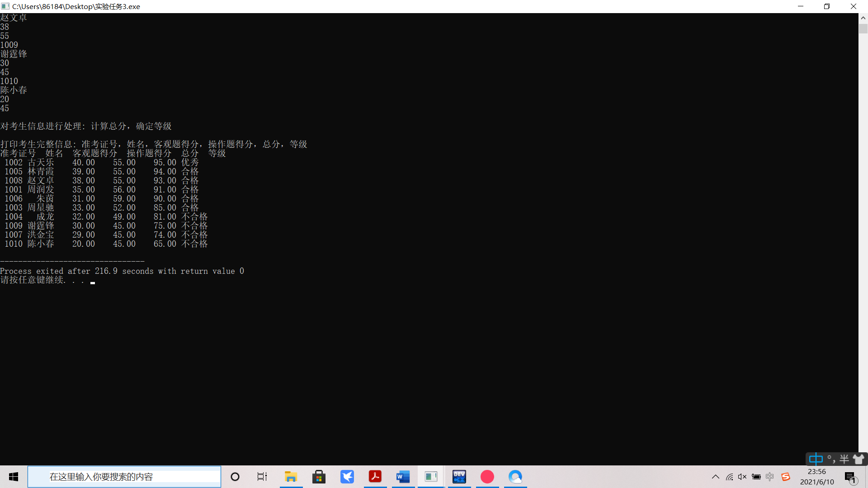The image size is (868, 488).
Task: Click the taskbar search box
Action: [124, 477]
